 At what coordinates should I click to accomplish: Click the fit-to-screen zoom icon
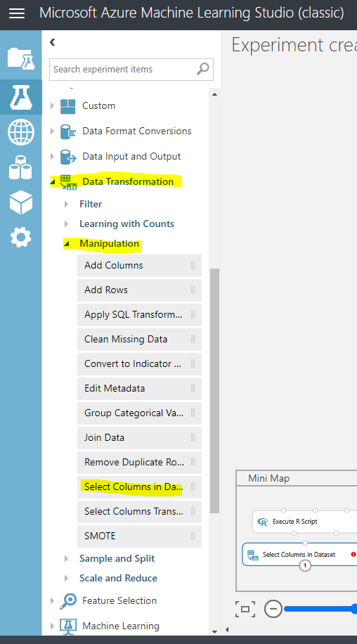coord(245,609)
